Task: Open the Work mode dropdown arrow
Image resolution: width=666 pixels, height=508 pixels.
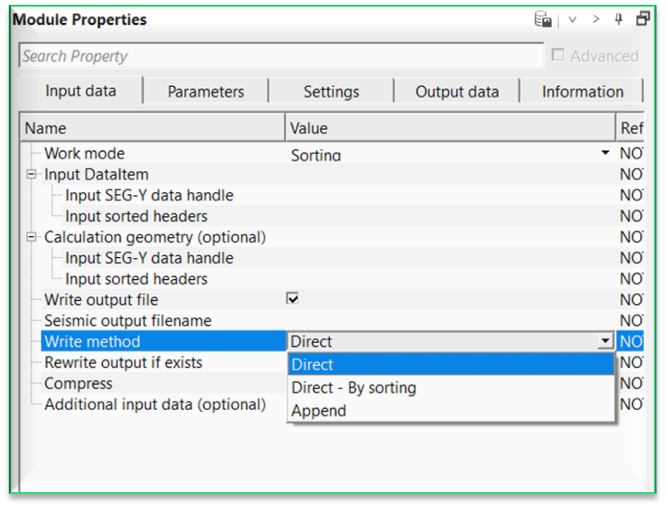Action: [x=605, y=154]
